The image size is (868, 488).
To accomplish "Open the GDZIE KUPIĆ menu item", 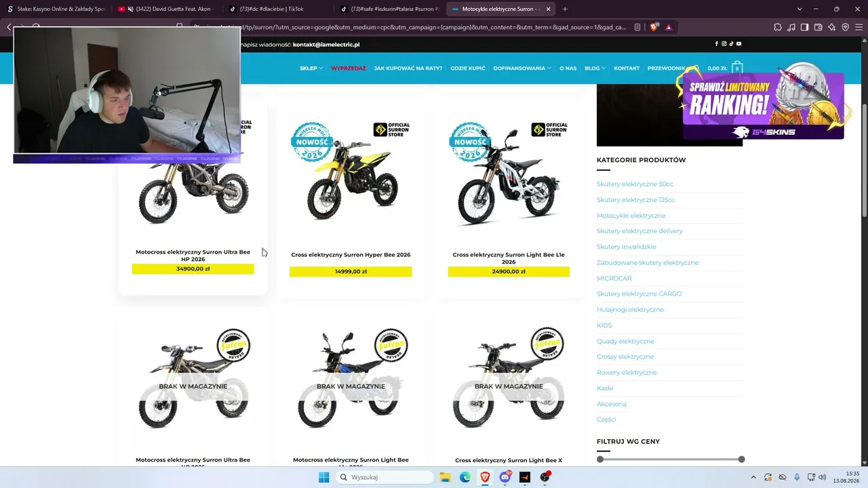I will (468, 68).
